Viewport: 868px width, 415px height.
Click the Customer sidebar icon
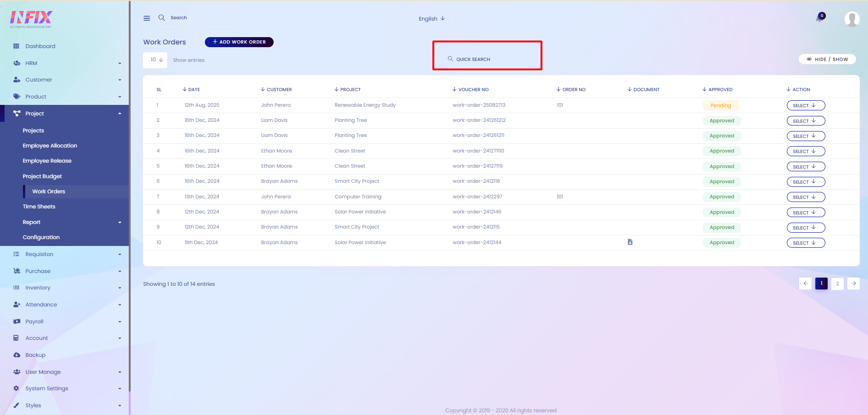click(x=16, y=80)
